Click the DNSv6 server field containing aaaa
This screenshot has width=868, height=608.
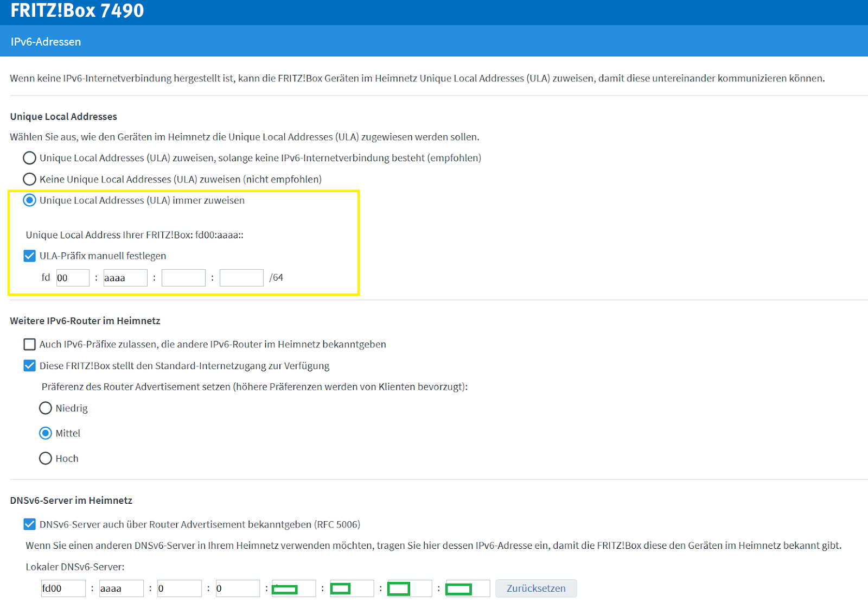tap(122, 588)
